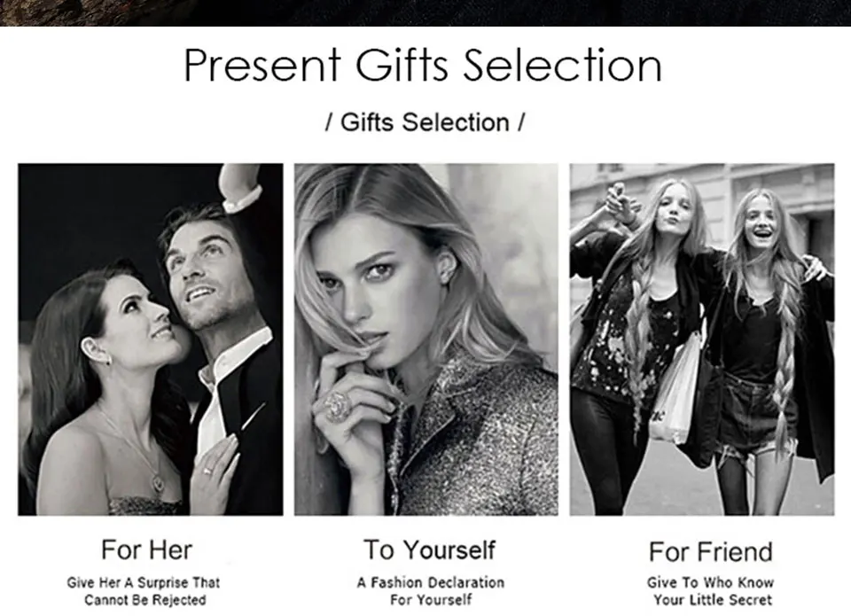
Task: Click 'A Fashion Declaration' caption text
Action: click(x=431, y=582)
